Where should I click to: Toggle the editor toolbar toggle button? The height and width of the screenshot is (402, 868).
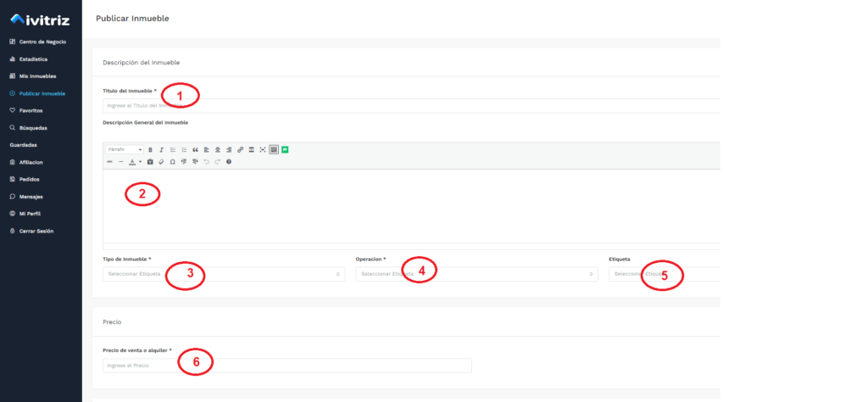coord(274,149)
